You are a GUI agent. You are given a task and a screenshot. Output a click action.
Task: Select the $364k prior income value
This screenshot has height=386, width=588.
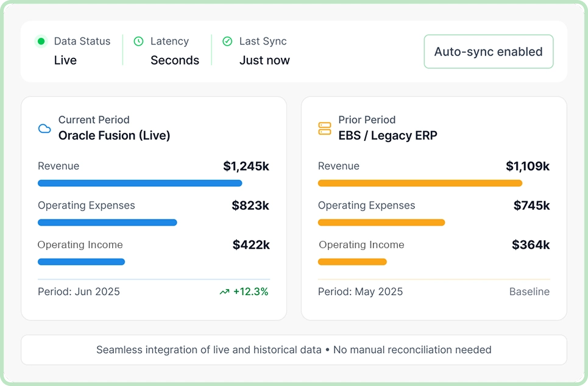531,245
